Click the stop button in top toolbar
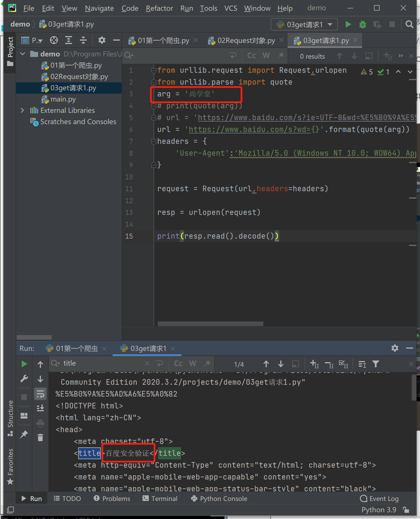This screenshot has width=420, height=519. 392,25
